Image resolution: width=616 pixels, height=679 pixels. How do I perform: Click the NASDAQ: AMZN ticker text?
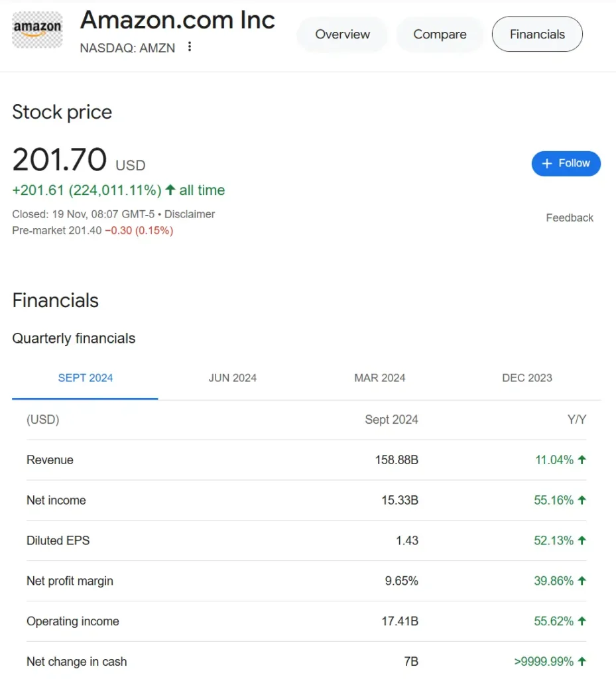point(127,48)
